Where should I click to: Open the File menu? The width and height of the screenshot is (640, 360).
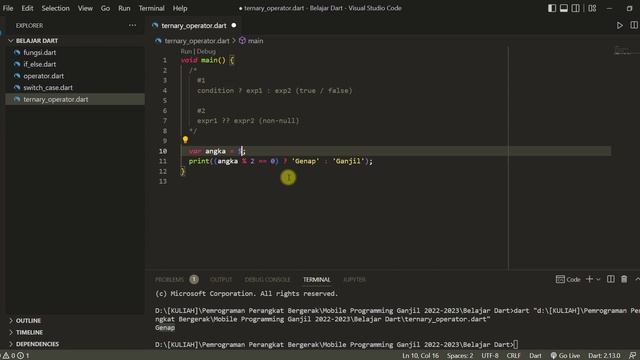(x=8, y=8)
